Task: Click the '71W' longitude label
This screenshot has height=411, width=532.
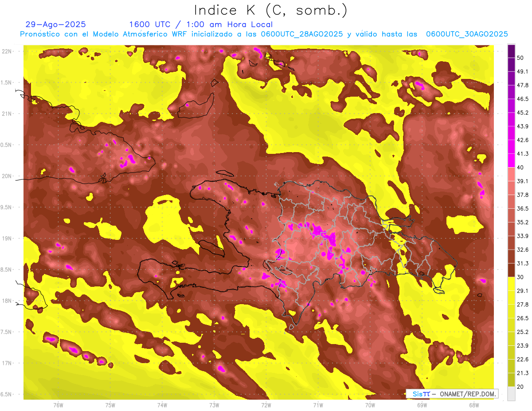Action: point(318,405)
